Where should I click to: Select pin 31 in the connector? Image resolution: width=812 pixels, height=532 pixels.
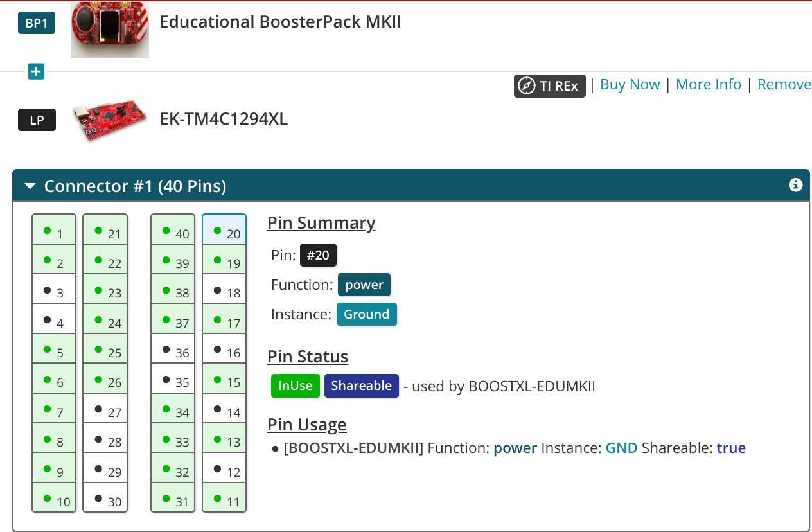(x=173, y=497)
